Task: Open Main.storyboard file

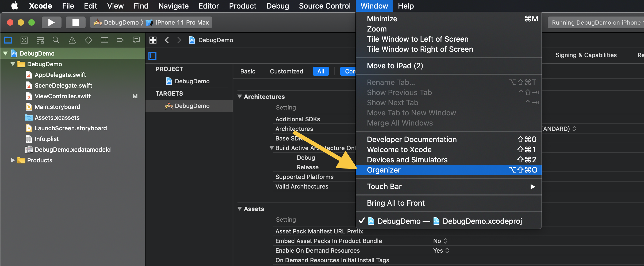Action: pos(57,107)
